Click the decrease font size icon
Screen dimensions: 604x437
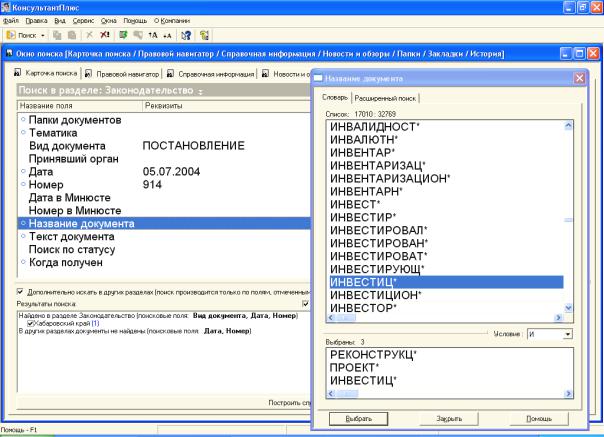pos(167,35)
